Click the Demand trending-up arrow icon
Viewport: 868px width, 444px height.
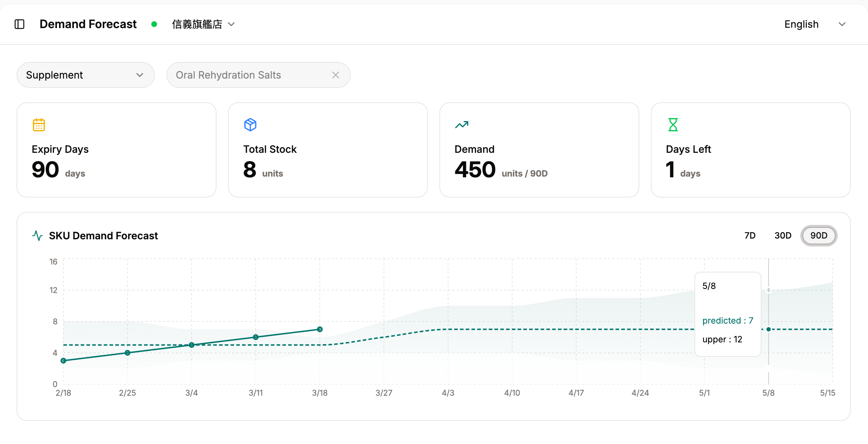(x=462, y=125)
